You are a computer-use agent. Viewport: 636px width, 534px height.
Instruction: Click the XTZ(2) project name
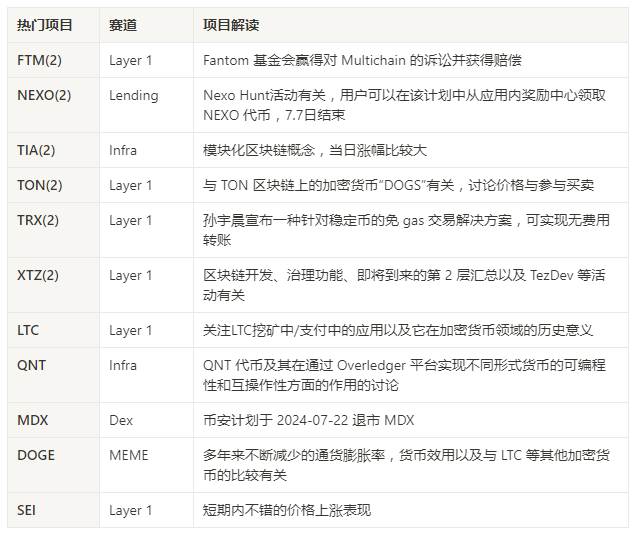(39, 275)
